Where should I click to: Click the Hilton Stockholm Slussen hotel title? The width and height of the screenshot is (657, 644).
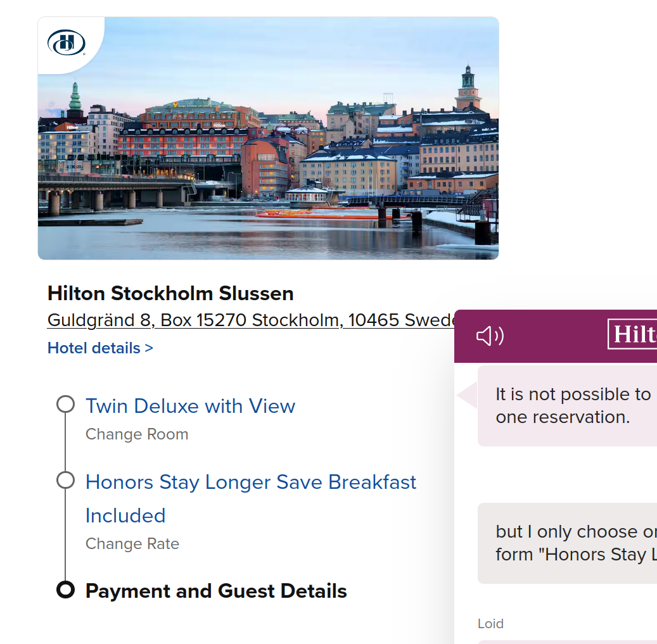pyautogui.click(x=170, y=293)
